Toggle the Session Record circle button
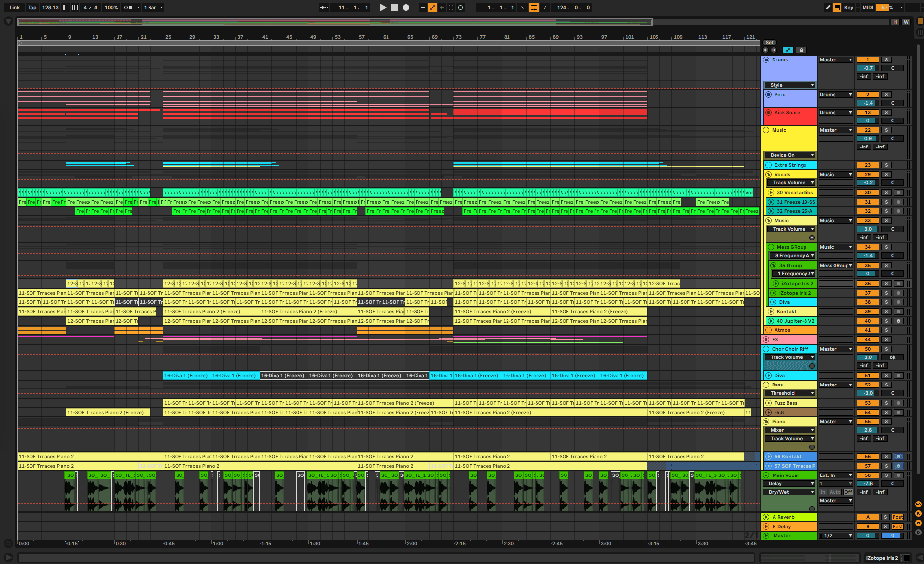Screen dimensions: 924x564 [460, 7]
